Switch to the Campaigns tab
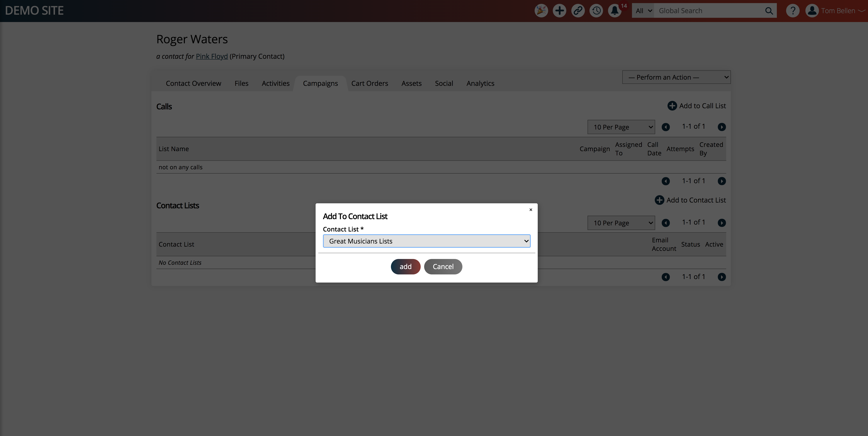Screen dimensions: 868x436 (x=320, y=83)
